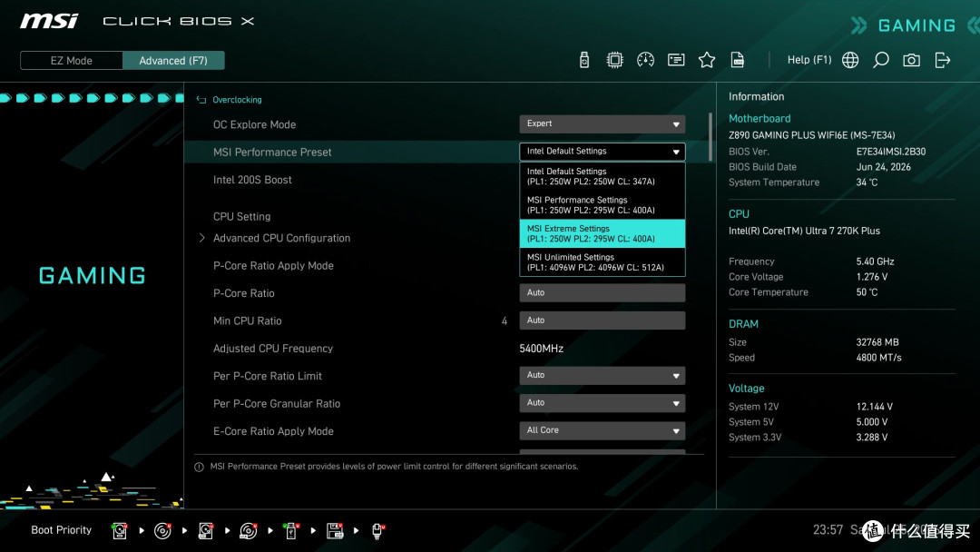Change language with the globe icon
The image size is (980, 552).
coord(850,60)
